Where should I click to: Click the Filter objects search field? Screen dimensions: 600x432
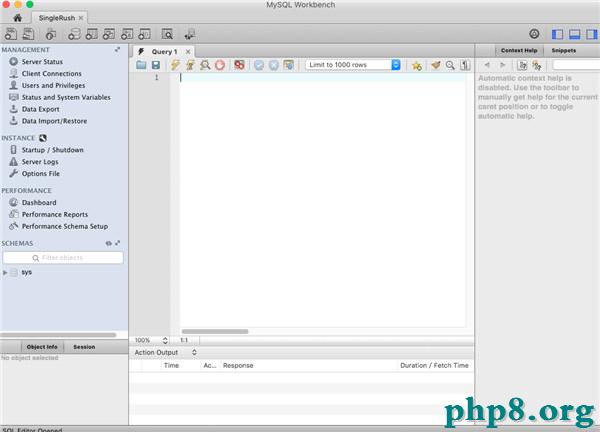(63, 258)
